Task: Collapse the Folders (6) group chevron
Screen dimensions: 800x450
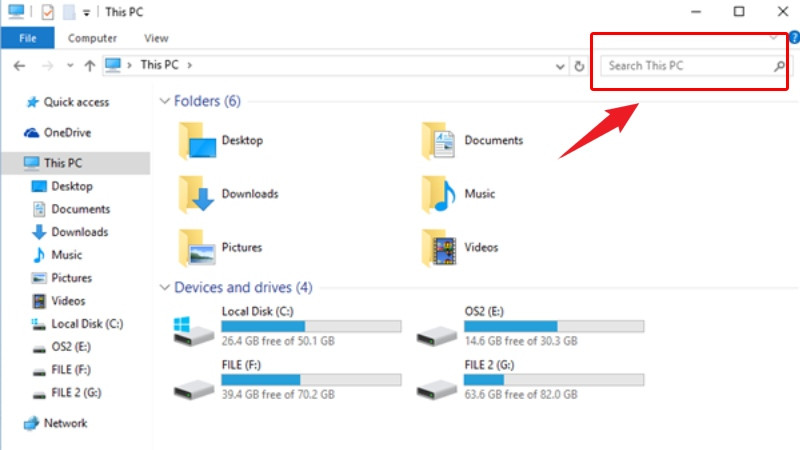Action: tap(164, 101)
